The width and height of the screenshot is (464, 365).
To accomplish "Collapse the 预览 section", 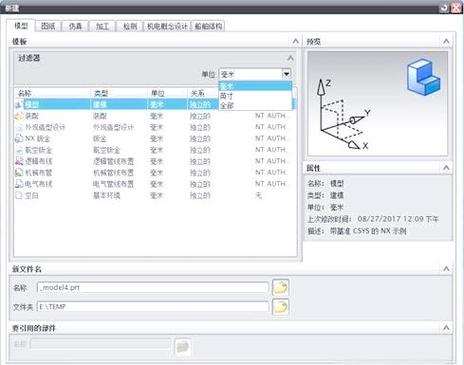I will pyautogui.click(x=446, y=41).
